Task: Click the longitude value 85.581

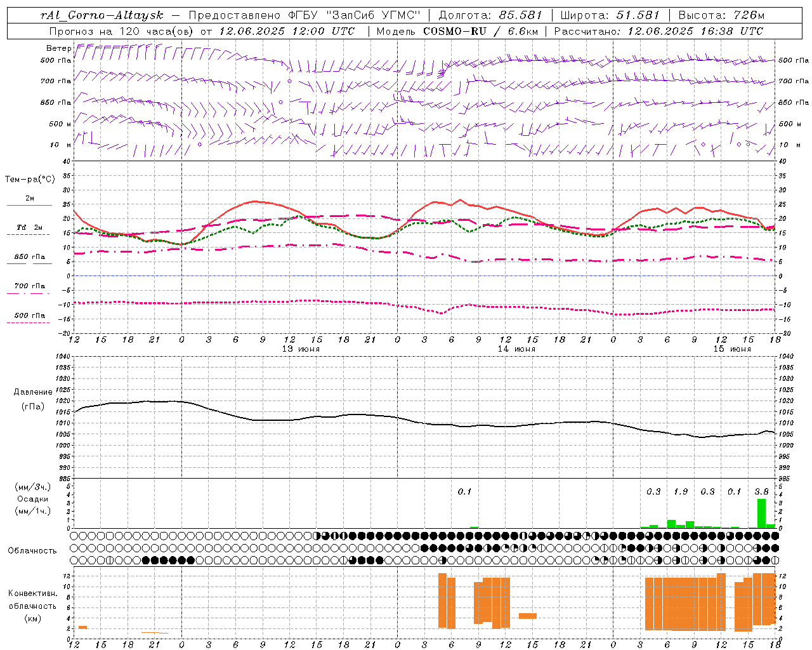Action: pos(520,15)
